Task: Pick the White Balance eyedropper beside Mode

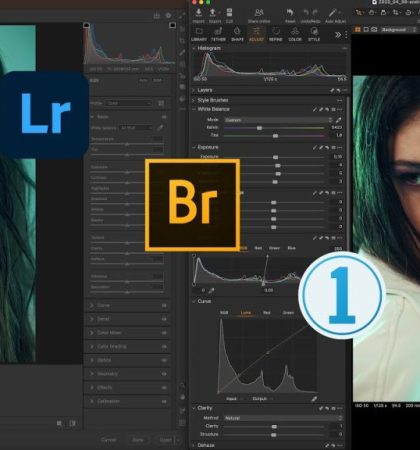Action: point(338,120)
